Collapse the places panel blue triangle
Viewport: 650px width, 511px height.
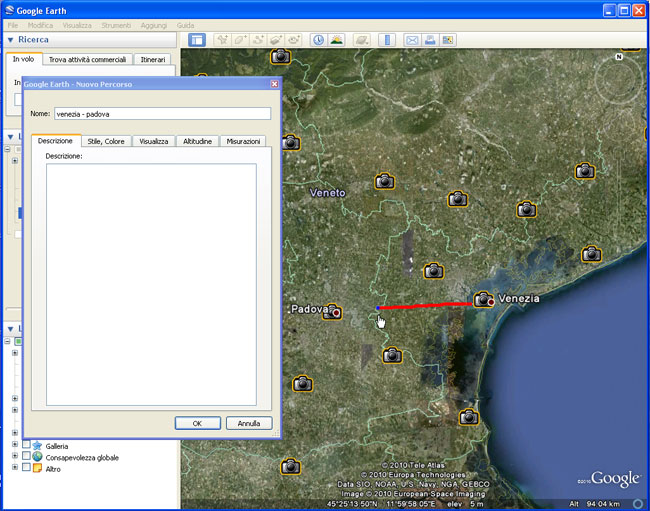pyautogui.click(x=10, y=136)
